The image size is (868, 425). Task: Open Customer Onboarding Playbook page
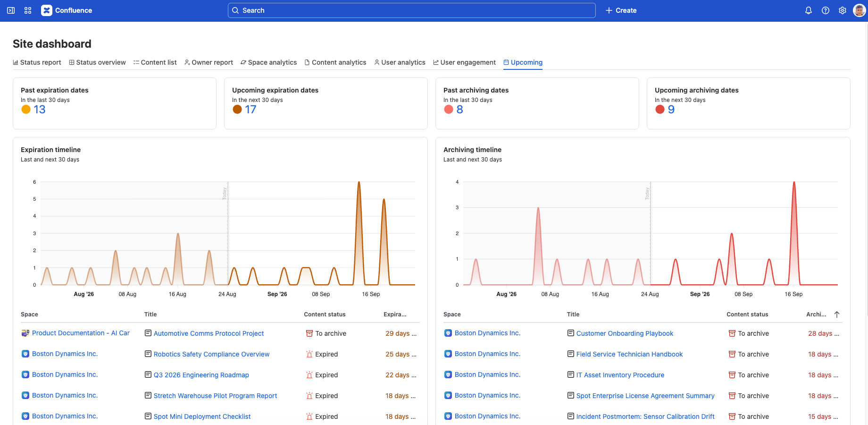[625, 333]
